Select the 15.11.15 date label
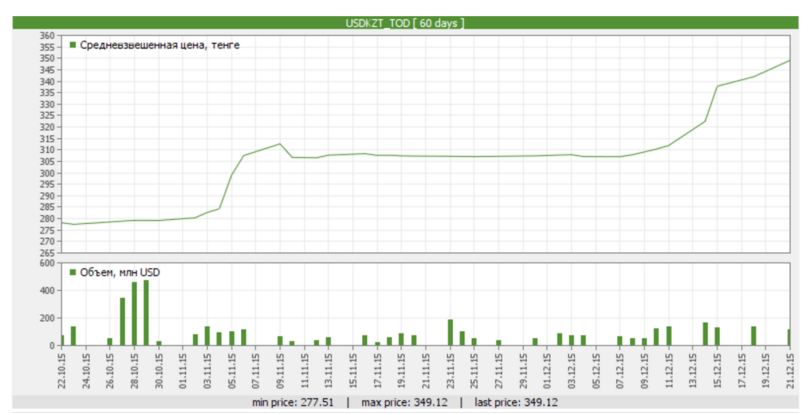The height and width of the screenshot is (415, 810). pyautogui.click(x=353, y=371)
